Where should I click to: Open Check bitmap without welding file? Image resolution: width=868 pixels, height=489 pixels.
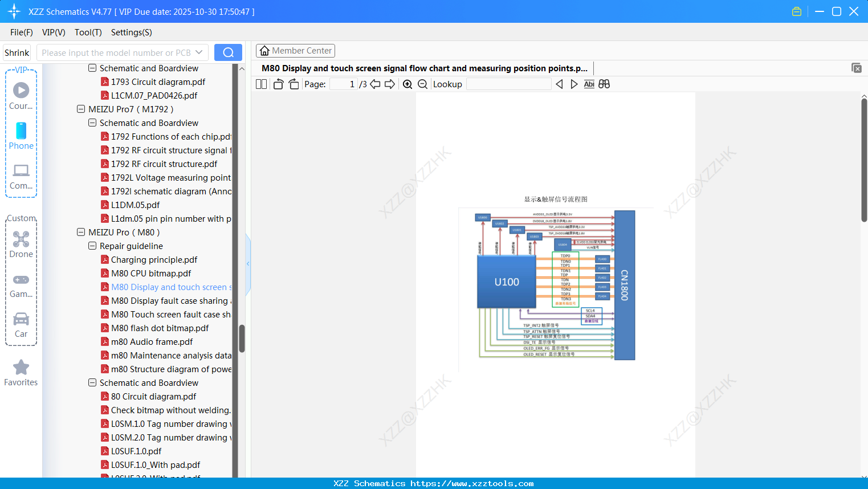(166, 410)
